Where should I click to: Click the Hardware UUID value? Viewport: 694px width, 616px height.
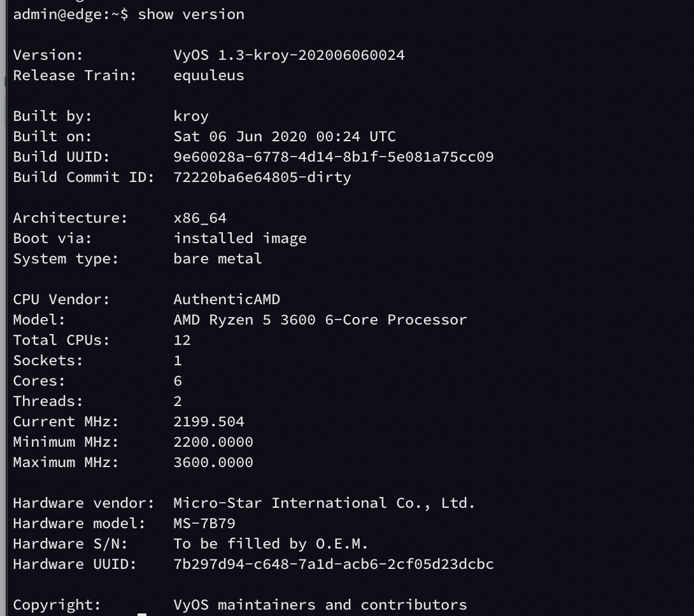click(333, 564)
